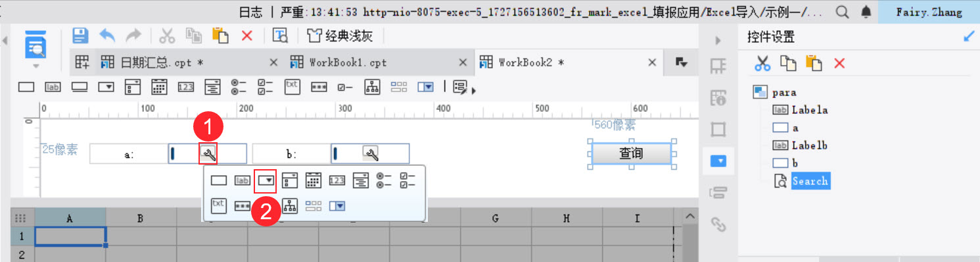Screen dimensions: 980x262
Task: Choose the radio group in the popup widget palette
Action: pos(385,180)
